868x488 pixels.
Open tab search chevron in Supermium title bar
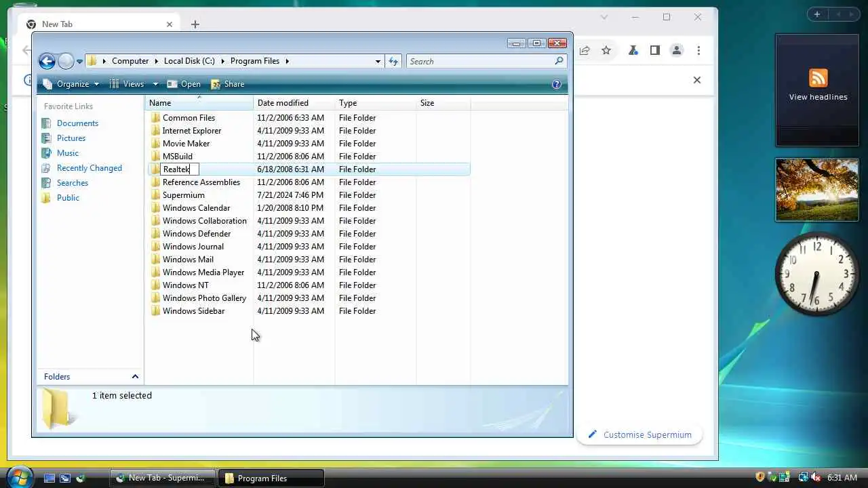[x=604, y=17]
